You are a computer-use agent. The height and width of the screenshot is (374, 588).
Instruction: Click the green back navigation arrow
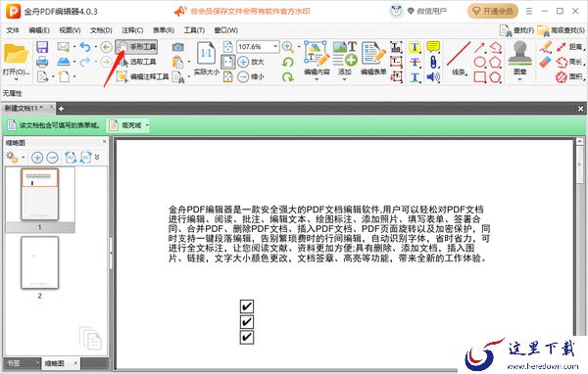click(x=106, y=47)
